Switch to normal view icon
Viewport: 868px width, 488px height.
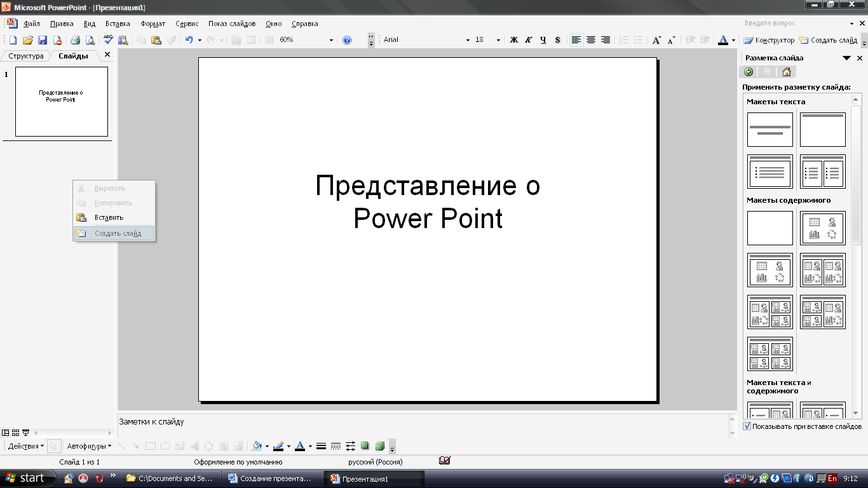click(6, 432)
